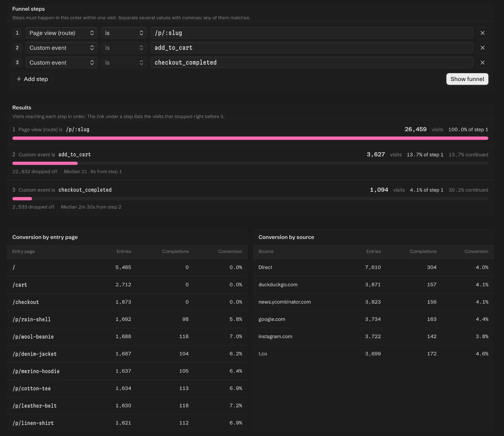Click the plus Add step button

32,79
